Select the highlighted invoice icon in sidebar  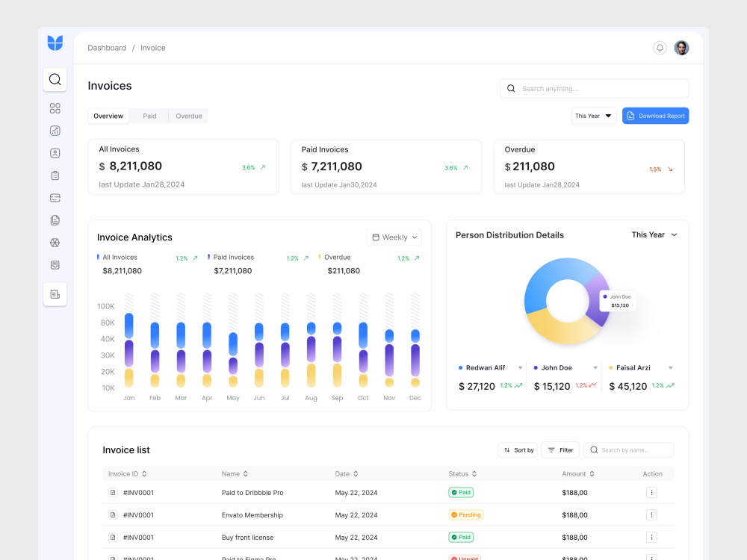(x=55, y=294)
